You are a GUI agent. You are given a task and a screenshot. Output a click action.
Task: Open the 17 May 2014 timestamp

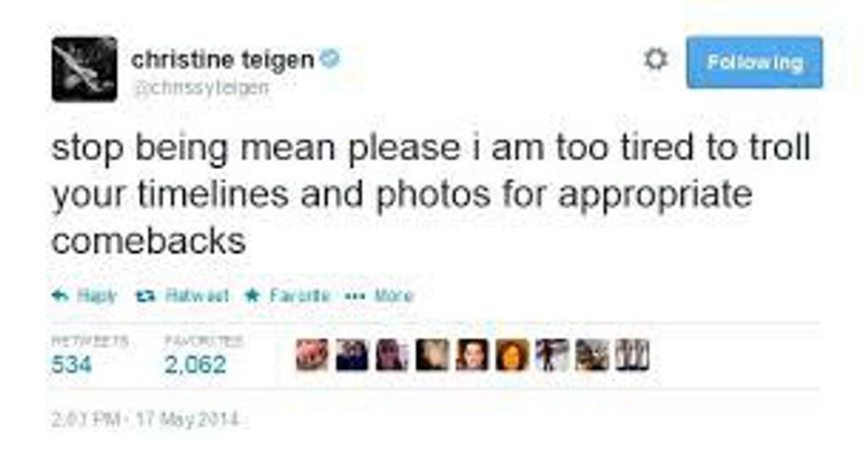pos(187,419)
